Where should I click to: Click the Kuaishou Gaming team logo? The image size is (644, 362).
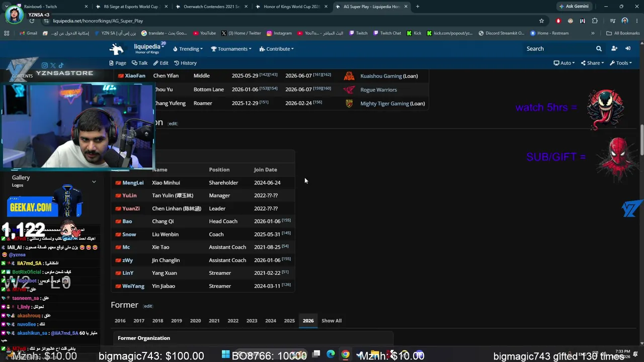(349, 76)
